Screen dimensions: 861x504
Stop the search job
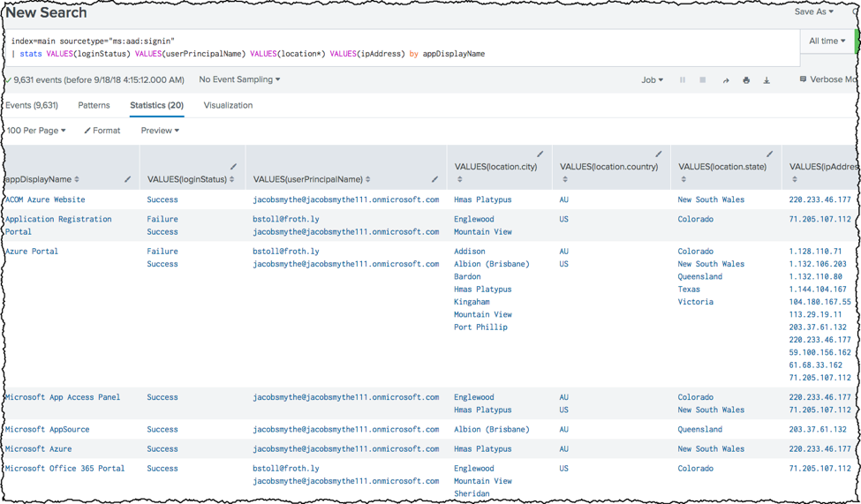(x=702, y=80)
